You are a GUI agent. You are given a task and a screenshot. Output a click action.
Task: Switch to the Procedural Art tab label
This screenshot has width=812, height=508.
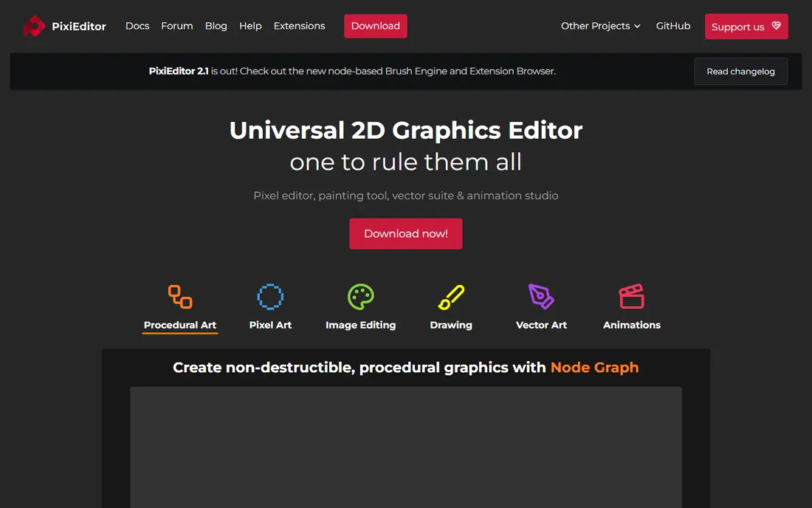click(x=180, y=325)
